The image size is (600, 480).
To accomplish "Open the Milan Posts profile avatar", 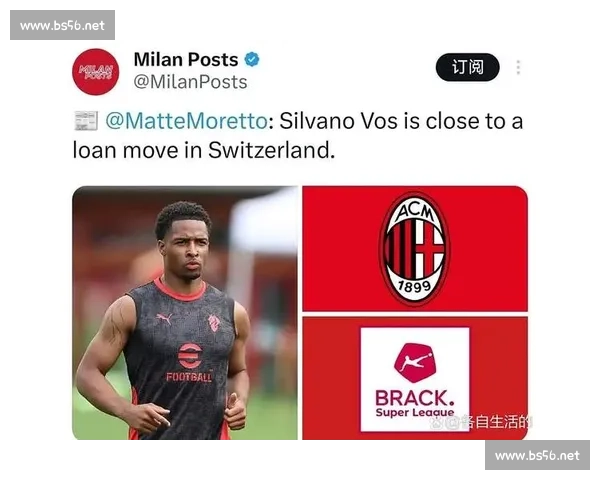I will click(x=96, y=72).
